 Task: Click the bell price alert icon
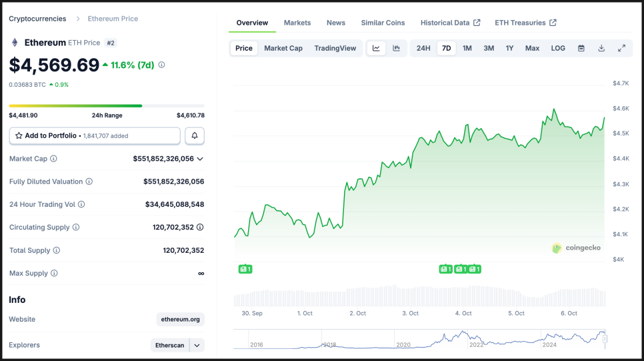pos(195,135)
